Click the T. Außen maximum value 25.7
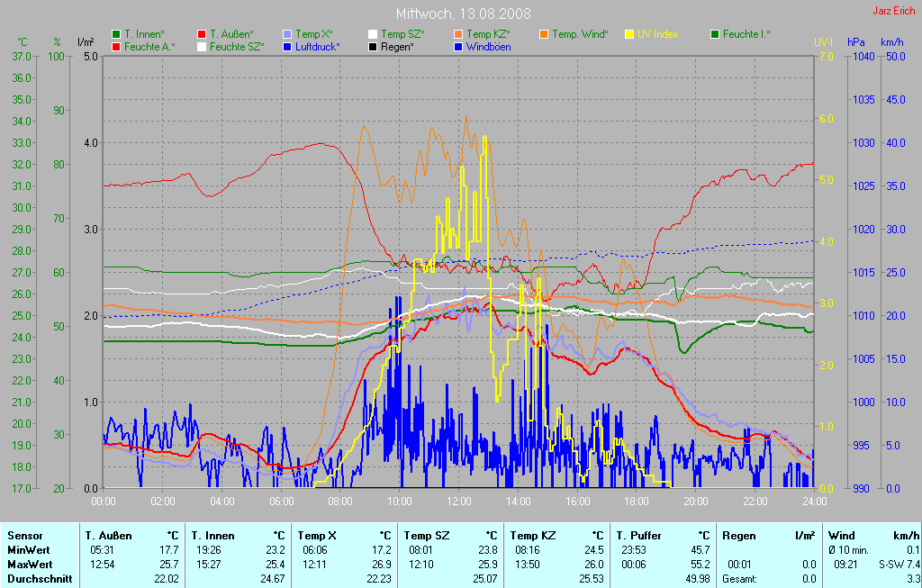The height and width of the screenshot is (588, 922). pos(168,565)
